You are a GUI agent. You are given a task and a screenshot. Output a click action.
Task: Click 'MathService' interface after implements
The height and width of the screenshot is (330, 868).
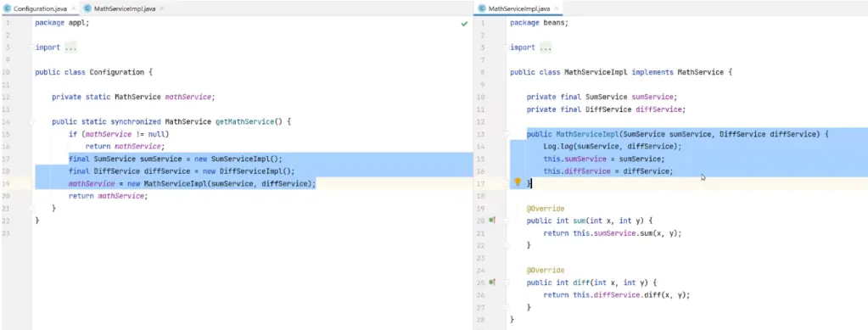coord(700,72)
